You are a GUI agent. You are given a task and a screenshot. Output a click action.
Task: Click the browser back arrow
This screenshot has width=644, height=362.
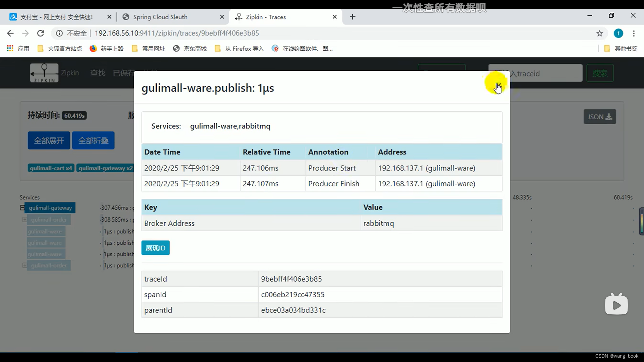click(10, 33)
